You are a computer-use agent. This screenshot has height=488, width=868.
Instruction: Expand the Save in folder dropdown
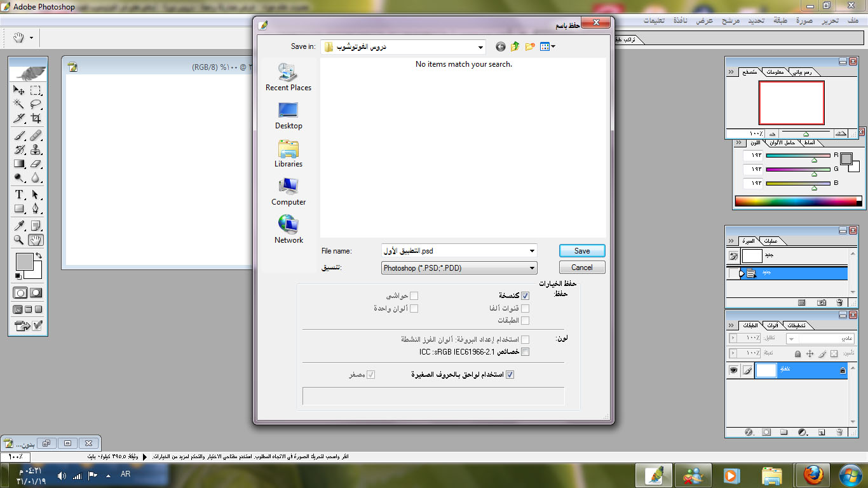pyautogui.click(x=480, y=46)
